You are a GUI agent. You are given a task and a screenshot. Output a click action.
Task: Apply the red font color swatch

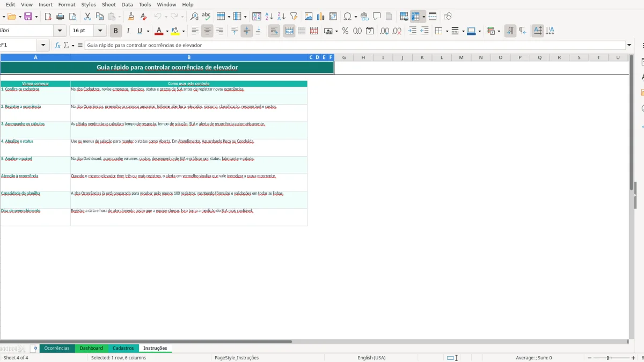click(x=158, y=31)
